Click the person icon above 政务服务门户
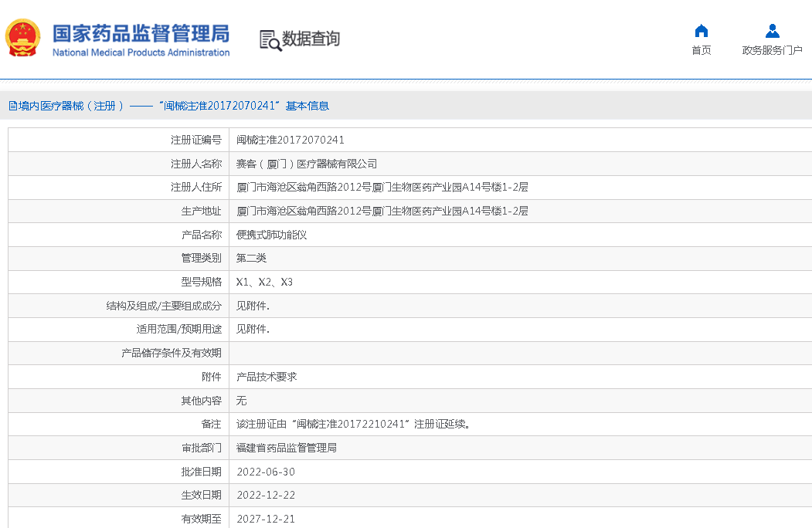 point(772,31)
